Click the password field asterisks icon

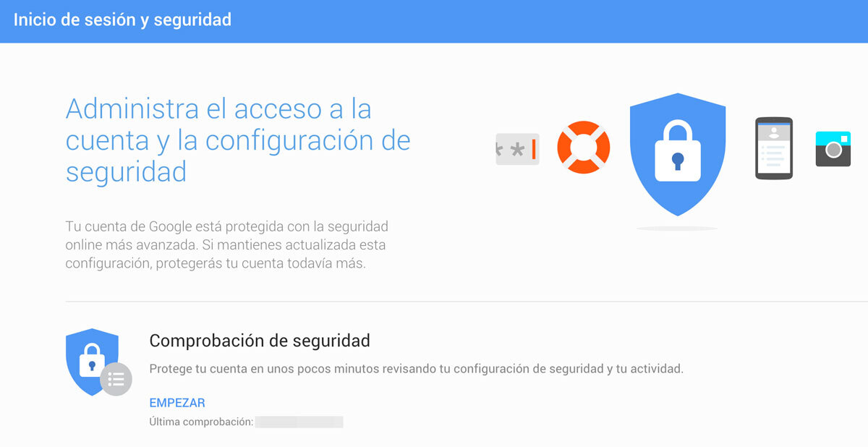click(x=517, y=149)
